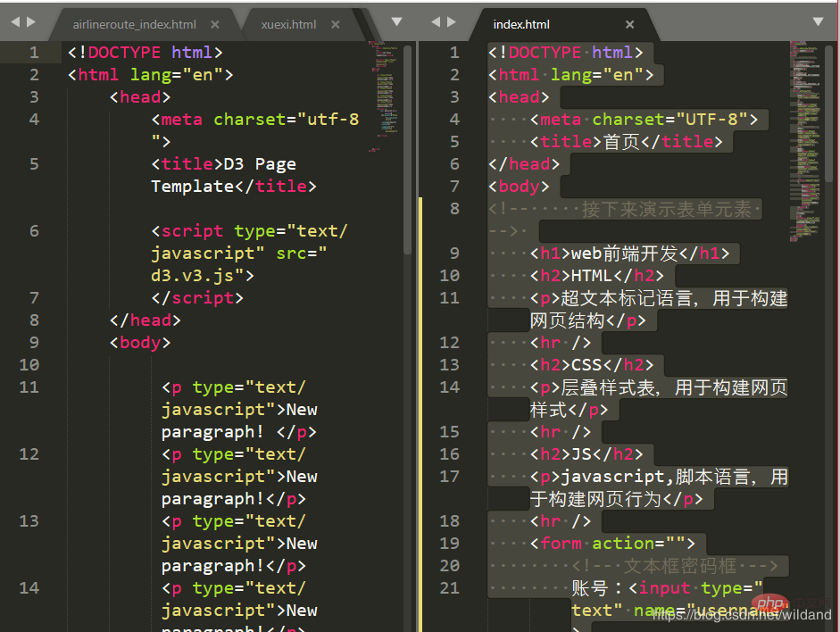This screenshot has height=632, width=840.
Task: Activate the index.html tab
Action: [521, 25]
